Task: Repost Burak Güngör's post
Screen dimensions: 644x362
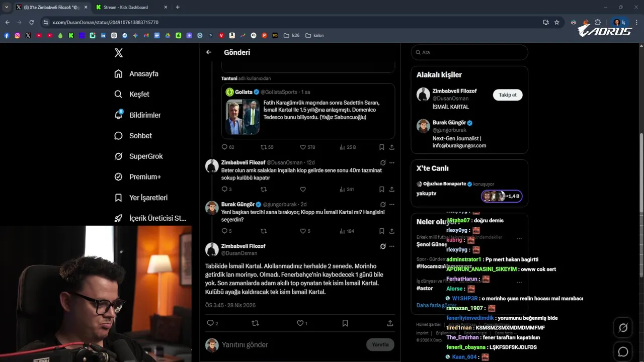Action: (264, 231)
